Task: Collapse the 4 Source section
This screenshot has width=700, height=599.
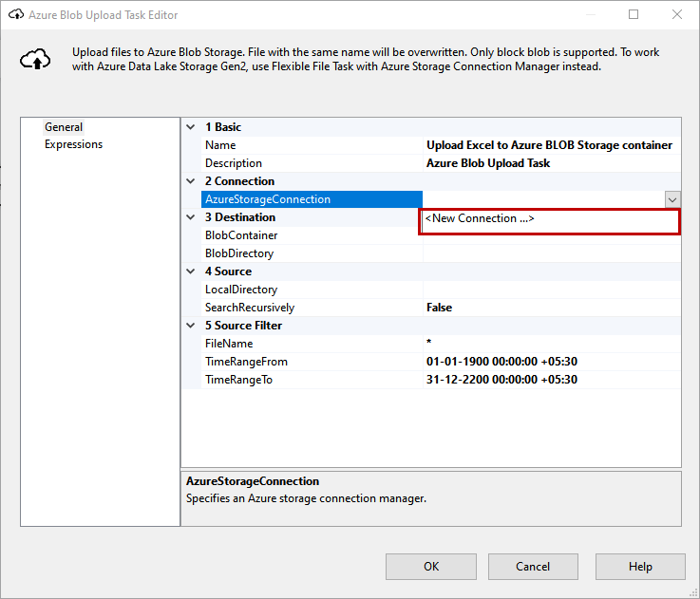Action: click(x=191, y=271)
